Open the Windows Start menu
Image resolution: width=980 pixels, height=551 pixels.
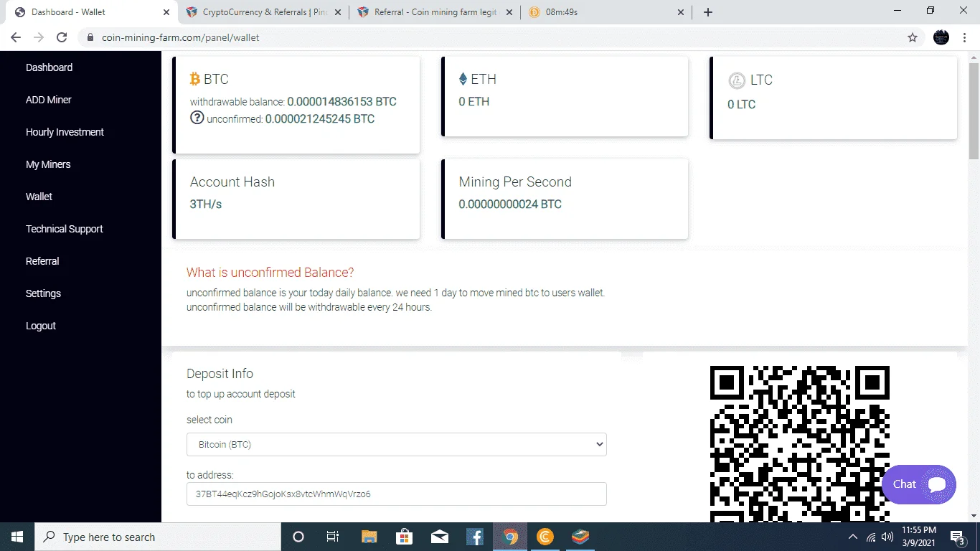(17, 537)
